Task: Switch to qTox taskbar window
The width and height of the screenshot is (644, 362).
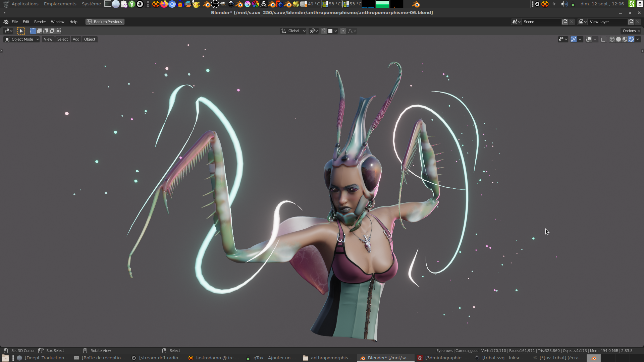Action: tap(271, 358)
